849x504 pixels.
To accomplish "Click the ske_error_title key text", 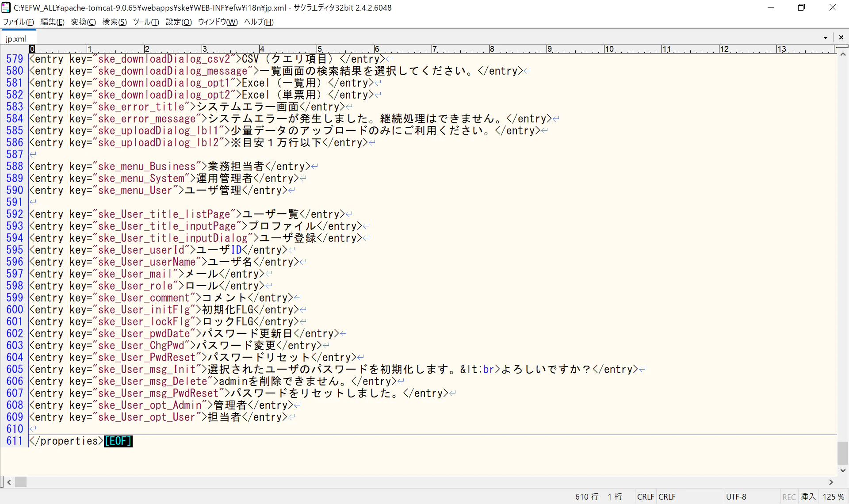I will tap(141, 107).
